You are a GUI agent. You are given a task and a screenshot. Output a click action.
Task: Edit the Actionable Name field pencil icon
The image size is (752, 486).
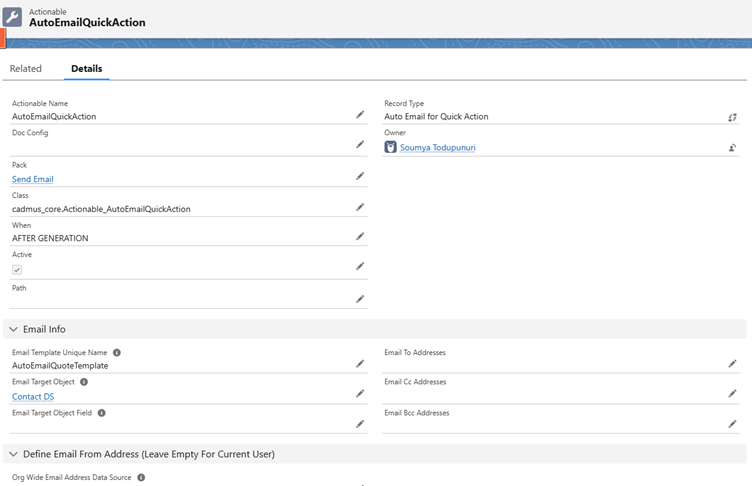(360, 115)
